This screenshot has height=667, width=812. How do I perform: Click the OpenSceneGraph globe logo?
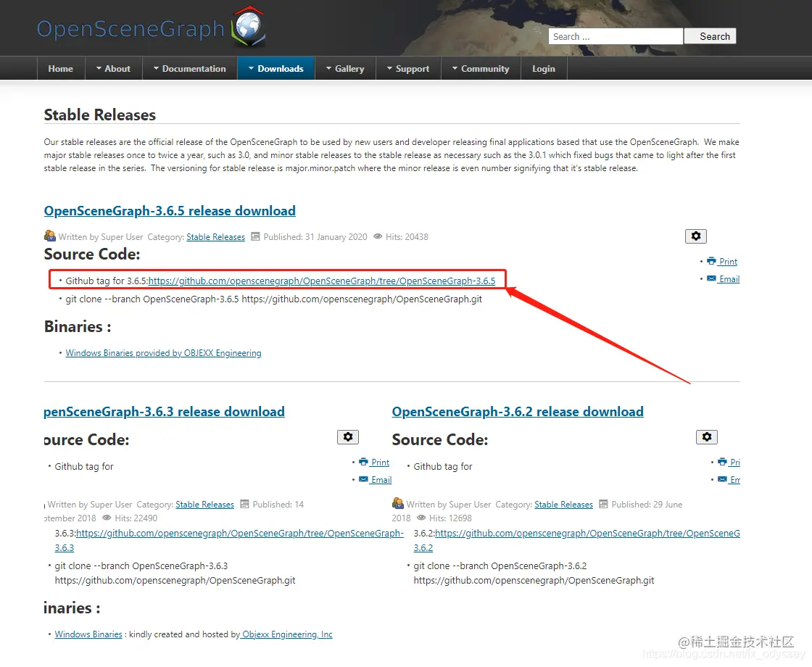(249, 25)
